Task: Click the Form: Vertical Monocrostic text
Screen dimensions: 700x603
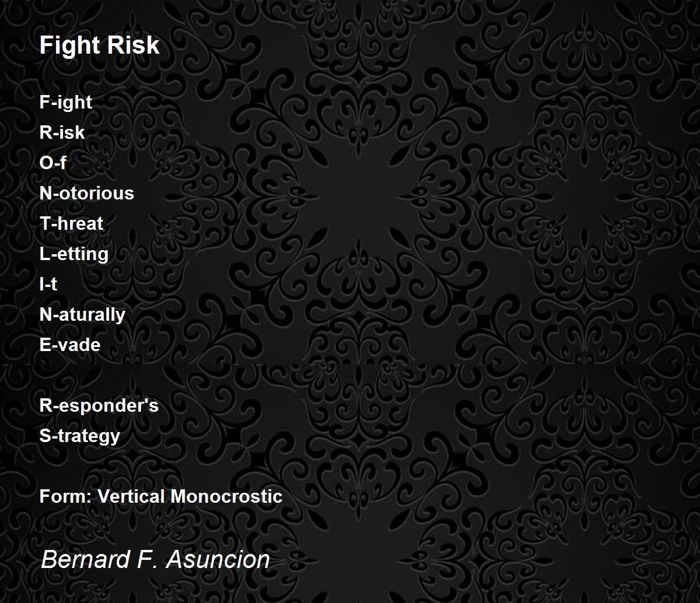Action: pos(161,496)
